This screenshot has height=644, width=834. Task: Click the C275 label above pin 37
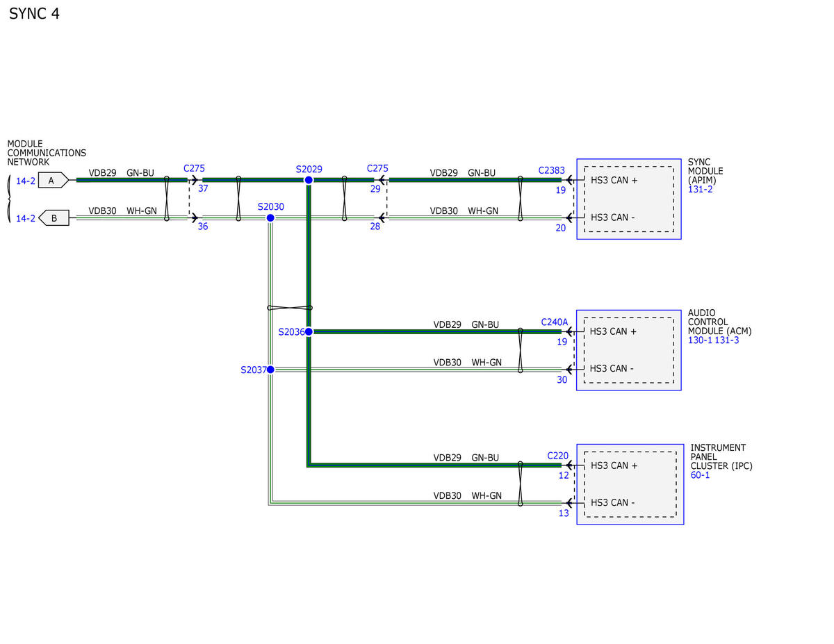tap(194, 169)
